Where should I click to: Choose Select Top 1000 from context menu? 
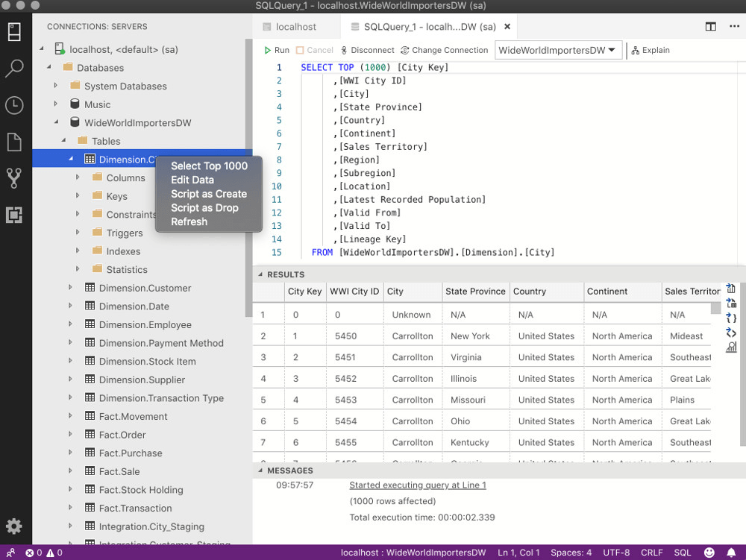click(x=209, y=166)
